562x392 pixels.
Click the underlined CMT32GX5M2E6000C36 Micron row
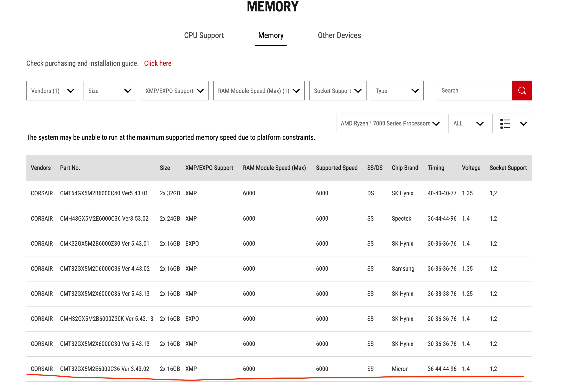click(x=104, y=368)
